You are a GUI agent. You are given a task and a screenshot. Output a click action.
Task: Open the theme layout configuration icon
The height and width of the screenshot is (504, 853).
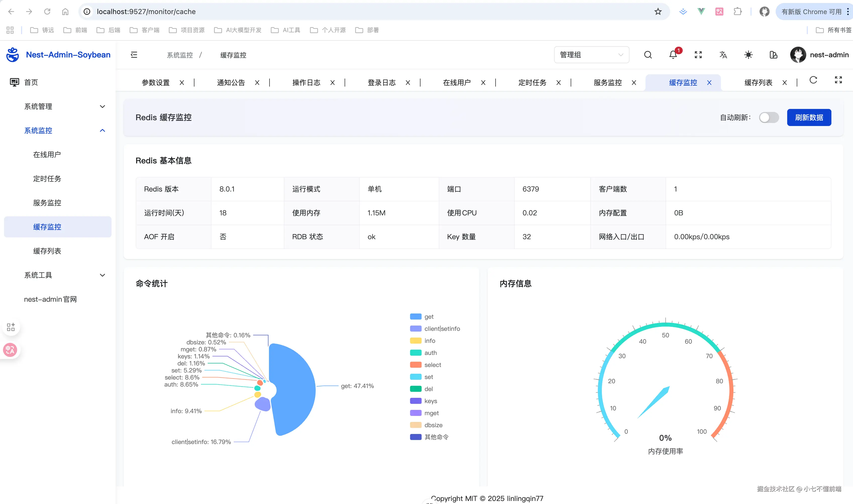coord(773,55)
